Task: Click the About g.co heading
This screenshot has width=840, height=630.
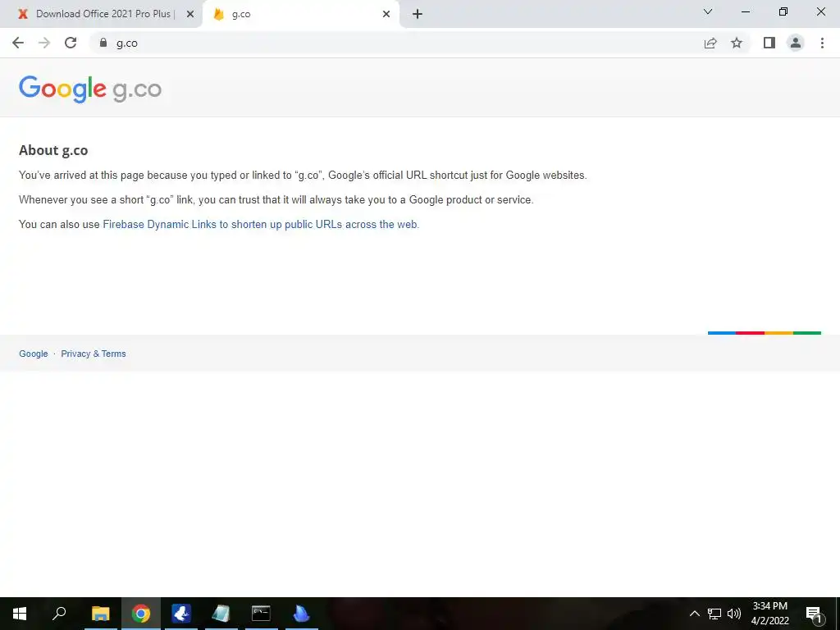Action: pos(53,151)
